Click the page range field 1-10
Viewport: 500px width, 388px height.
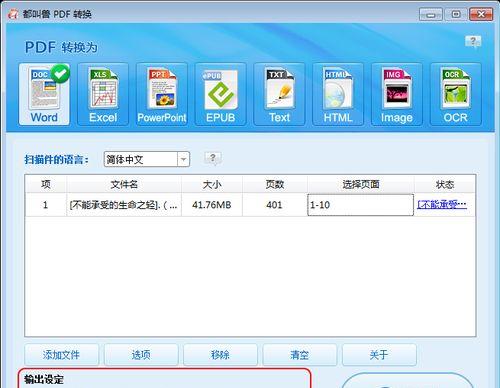360,205
